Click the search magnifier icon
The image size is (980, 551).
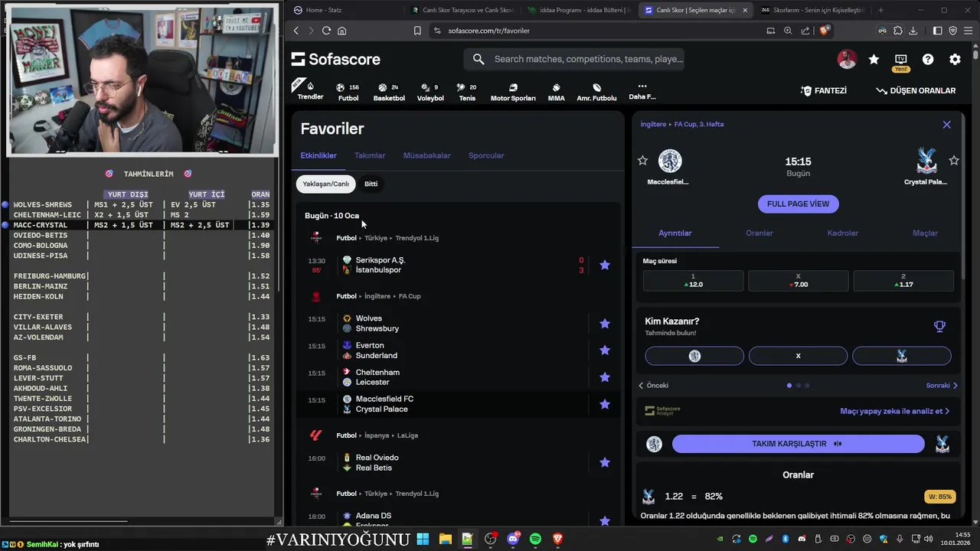coord(479,59)
